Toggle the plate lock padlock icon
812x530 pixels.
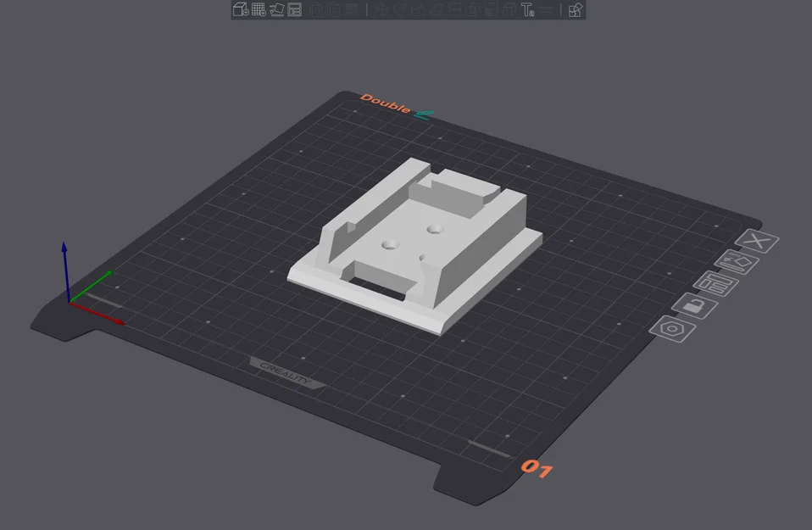pos(694,306)
